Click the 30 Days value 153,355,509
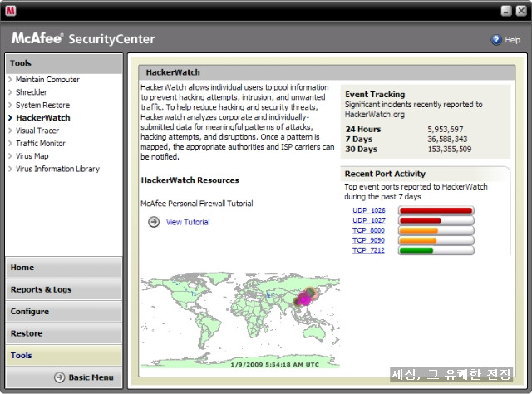Viewport: 532px width, 394px height. point(449,149)
